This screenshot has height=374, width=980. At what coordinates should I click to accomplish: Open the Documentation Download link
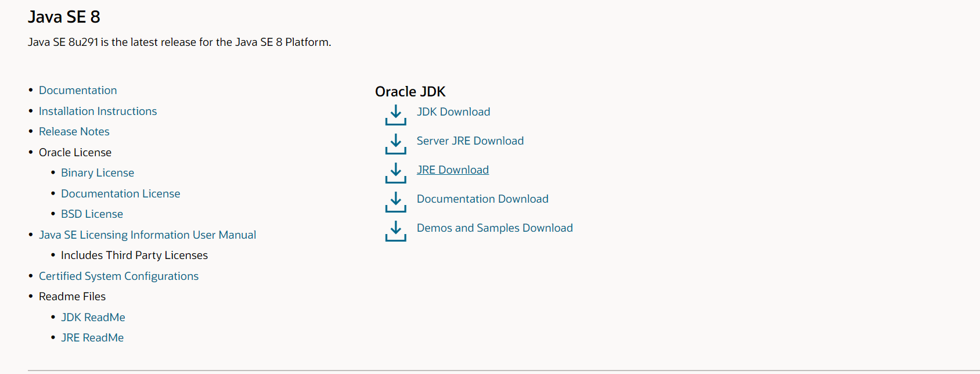pos(482,199)
